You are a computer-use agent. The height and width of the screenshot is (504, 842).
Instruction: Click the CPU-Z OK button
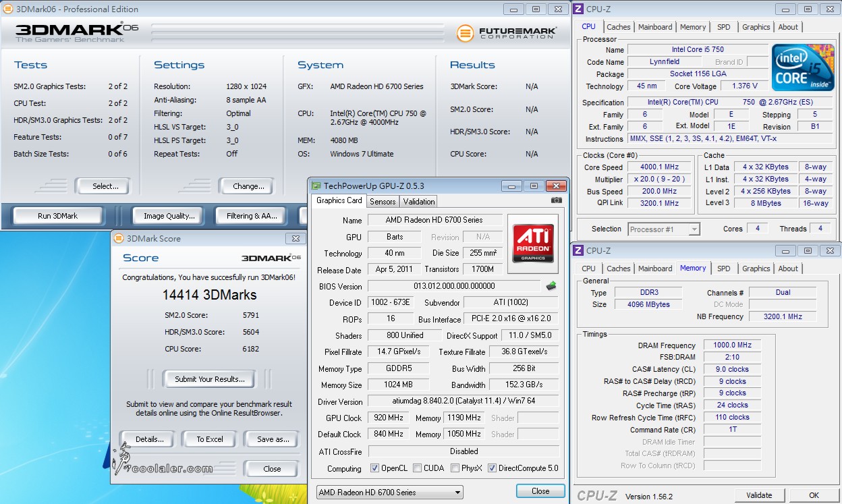814,495
